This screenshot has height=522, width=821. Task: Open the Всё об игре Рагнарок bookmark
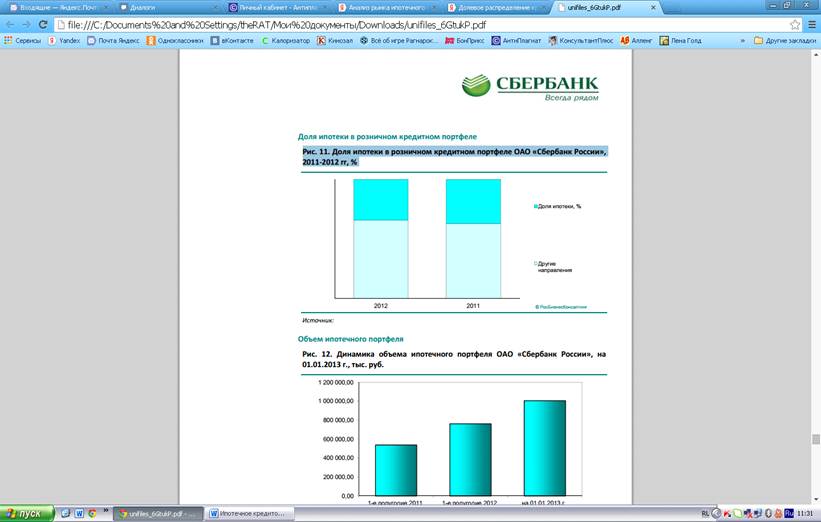tap(398, 40)
